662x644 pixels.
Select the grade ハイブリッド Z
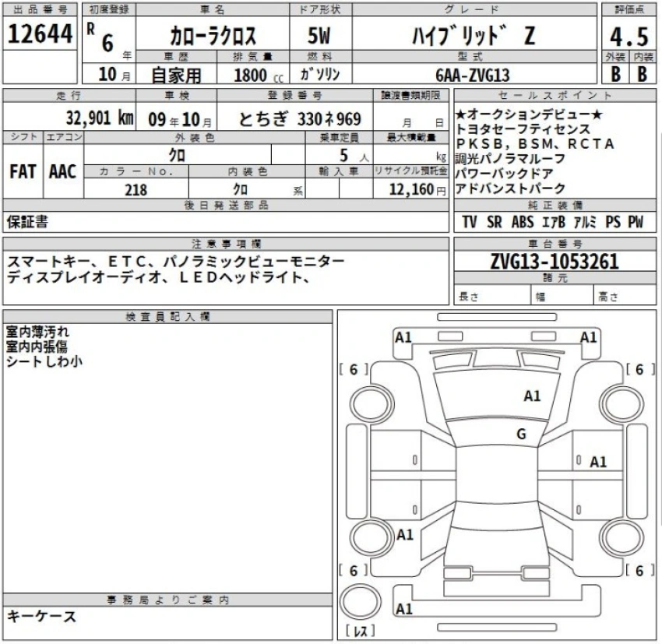tap(474, 36)
